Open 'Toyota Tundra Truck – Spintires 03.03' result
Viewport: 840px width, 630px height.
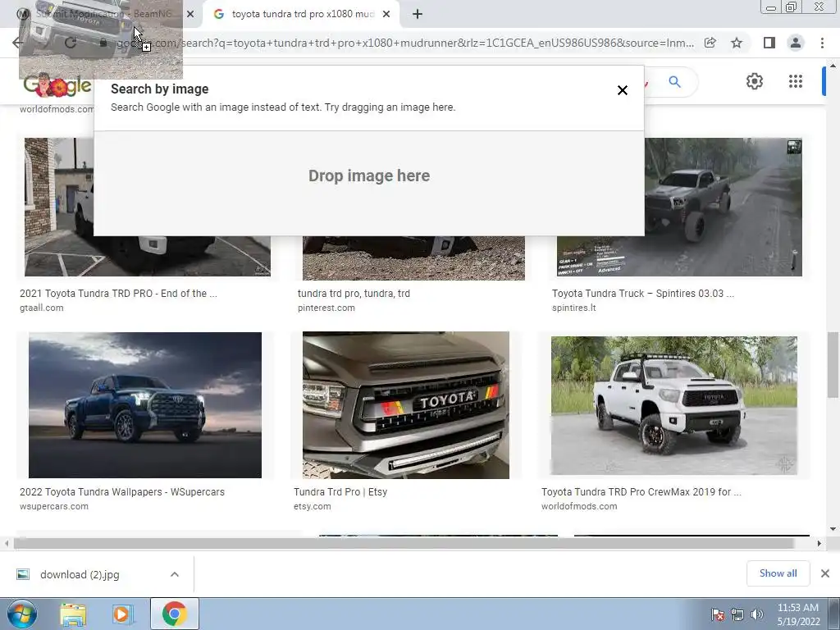(x=643, y=294)
